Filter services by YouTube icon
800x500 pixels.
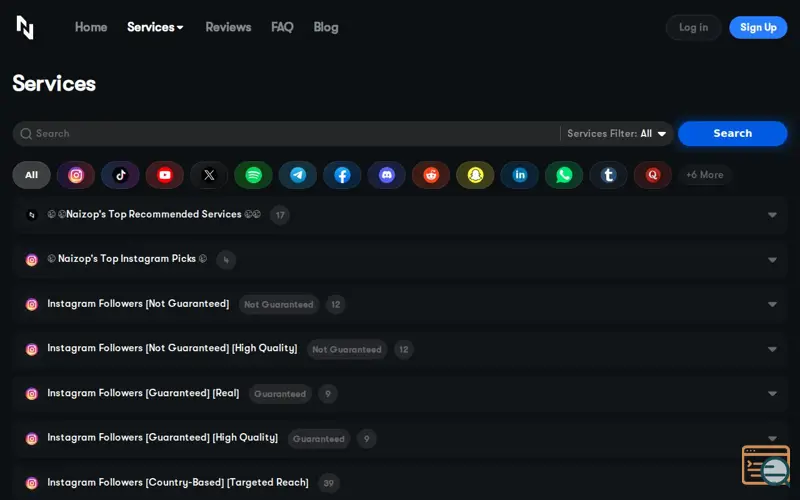[165, 175]
